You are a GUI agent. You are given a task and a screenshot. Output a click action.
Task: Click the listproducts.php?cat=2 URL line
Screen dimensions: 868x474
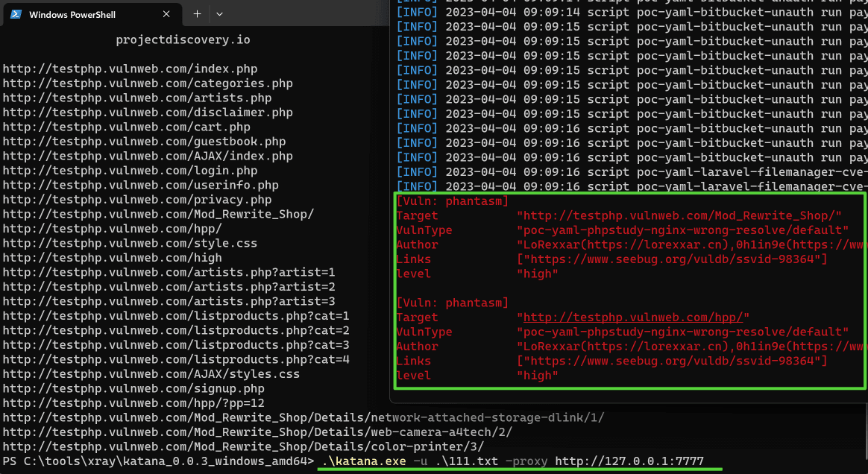[x=176, y=330]
